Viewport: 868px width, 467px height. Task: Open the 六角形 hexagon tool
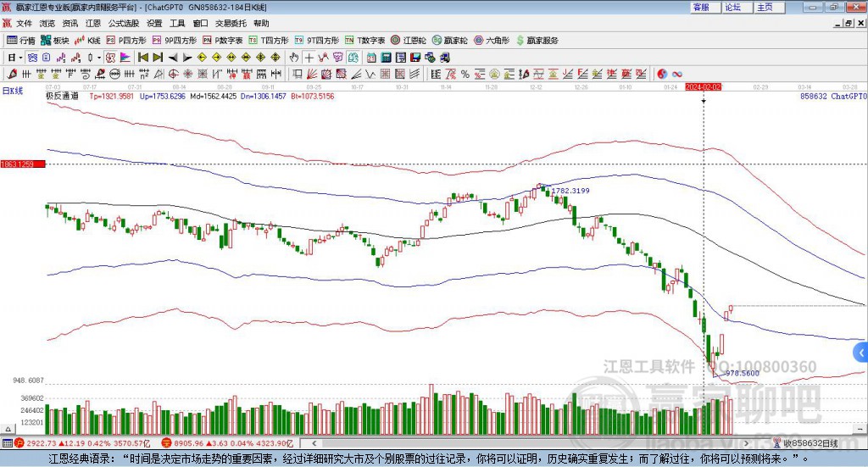[492, 41]
